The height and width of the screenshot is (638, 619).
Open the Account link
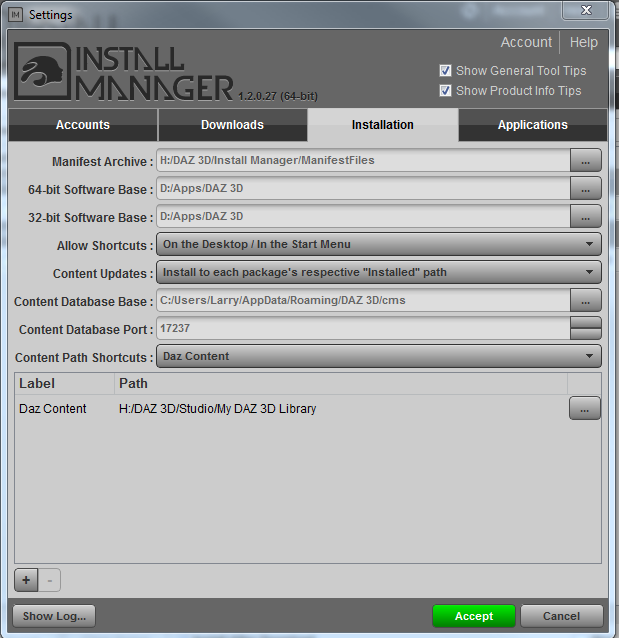point(526,42)
